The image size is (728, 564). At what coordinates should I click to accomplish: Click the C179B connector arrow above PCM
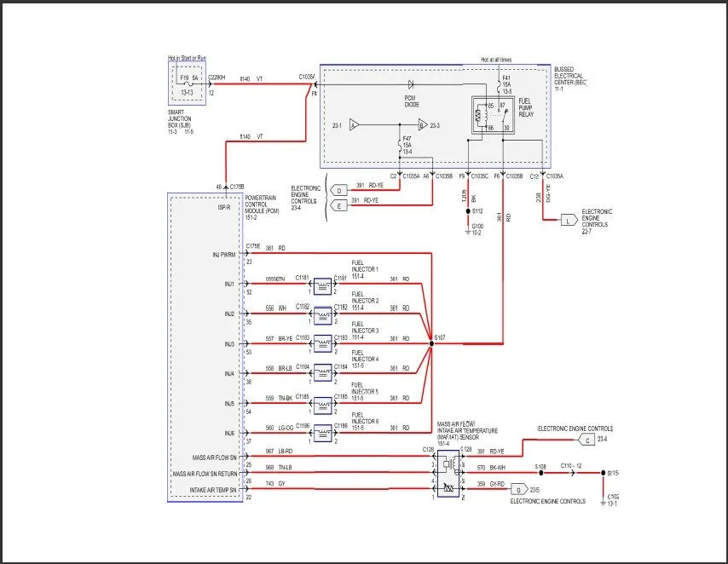click(226, 187)
